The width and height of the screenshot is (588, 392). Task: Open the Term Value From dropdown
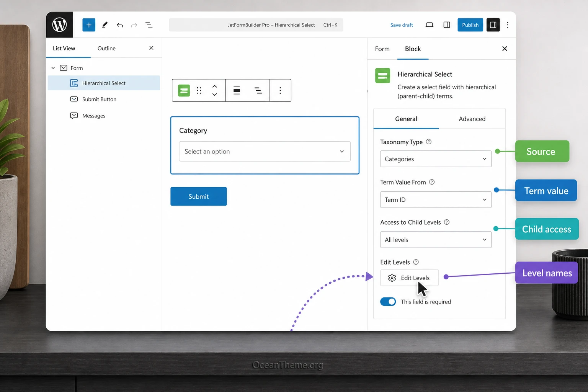(x=436, y=199)
